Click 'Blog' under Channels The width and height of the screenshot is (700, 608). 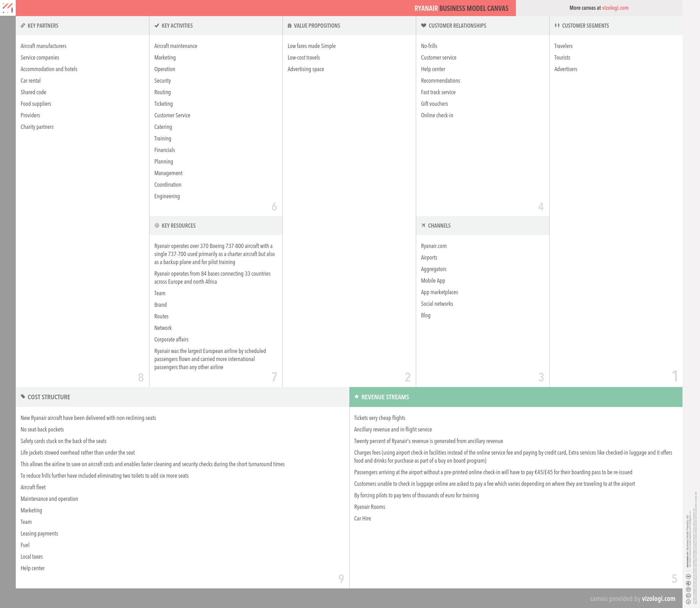tap(426, 315)
